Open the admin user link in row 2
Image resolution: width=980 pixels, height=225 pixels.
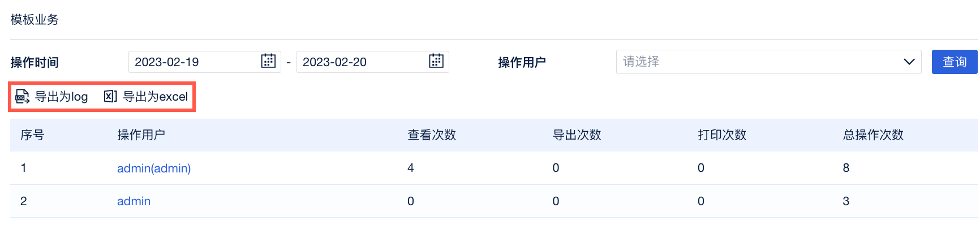tap(134, 201)
